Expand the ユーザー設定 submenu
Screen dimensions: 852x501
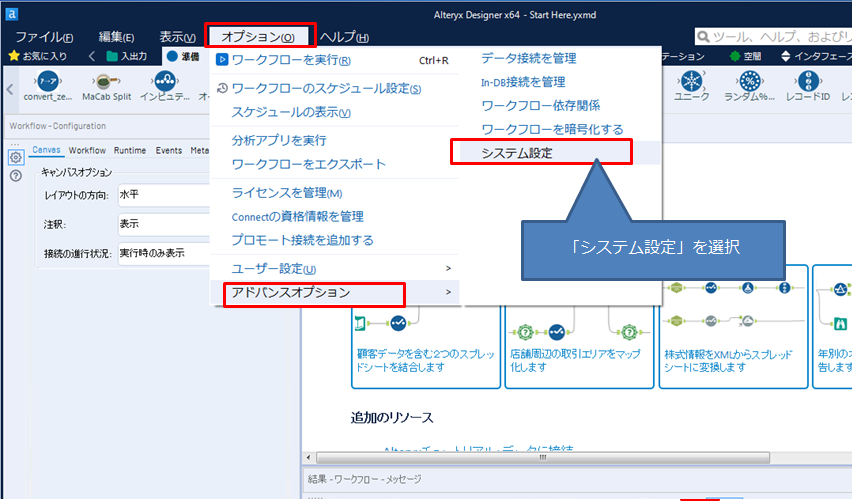[x=334, y=268]
